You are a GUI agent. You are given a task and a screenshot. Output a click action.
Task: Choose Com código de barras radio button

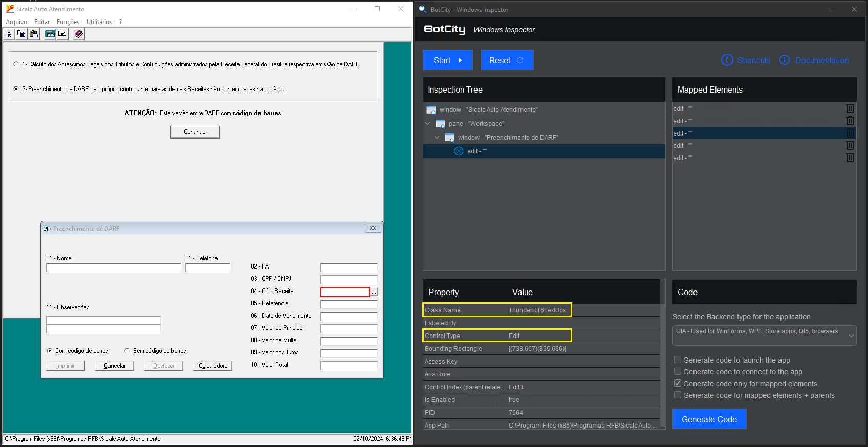click(49, 351)
